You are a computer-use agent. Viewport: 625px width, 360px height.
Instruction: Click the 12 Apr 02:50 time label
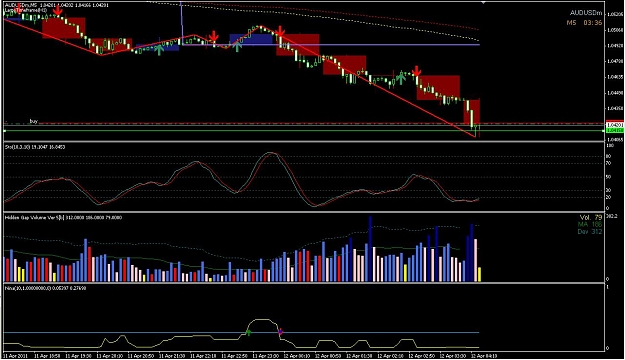point(421,355)
